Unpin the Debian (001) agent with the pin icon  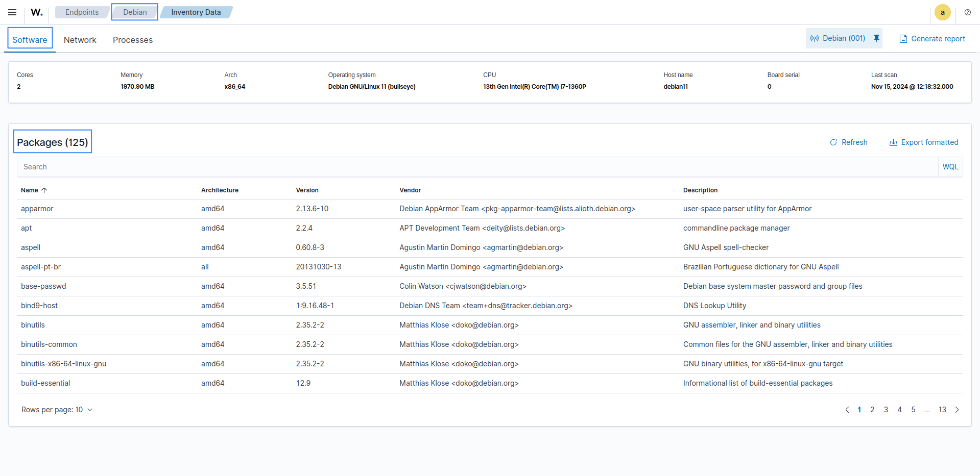click(876, 38)
